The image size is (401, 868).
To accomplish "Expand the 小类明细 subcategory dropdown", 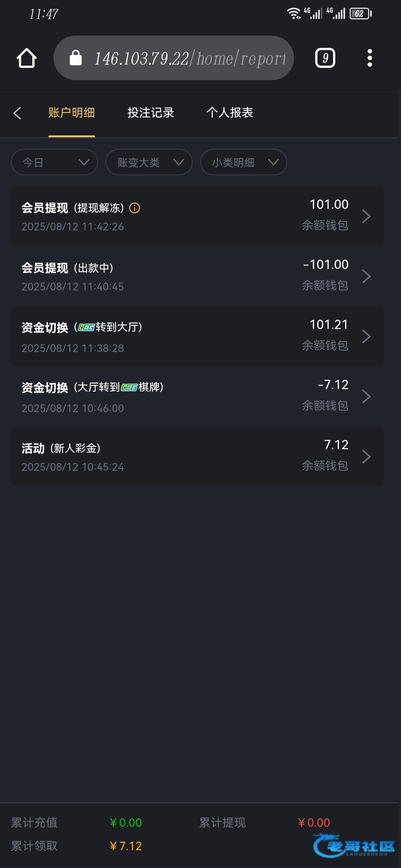I will 244,162.
